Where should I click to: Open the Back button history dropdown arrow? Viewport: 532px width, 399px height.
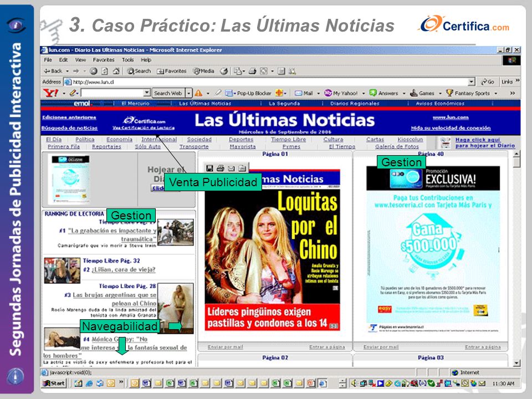coord(67,71)
